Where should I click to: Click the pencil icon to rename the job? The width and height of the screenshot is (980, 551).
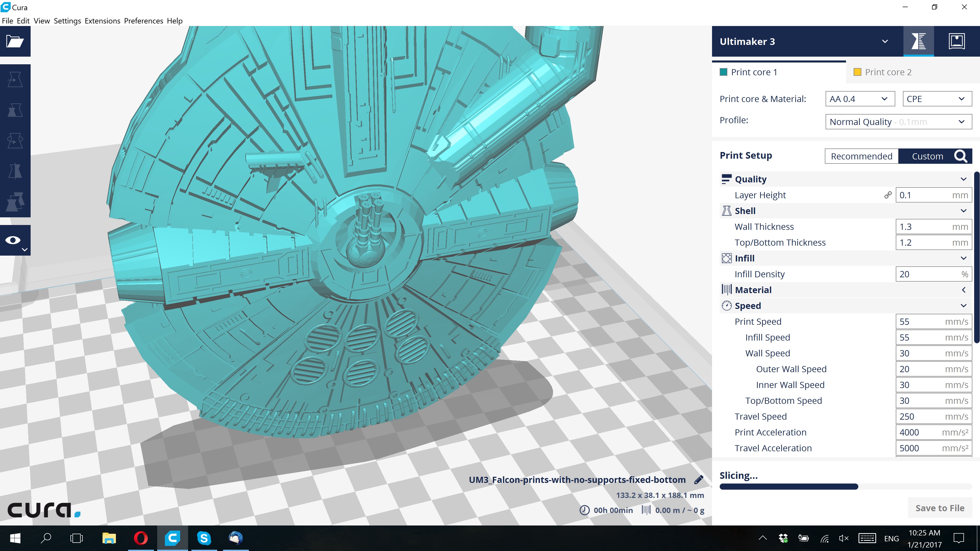click(x=699, y=480)
